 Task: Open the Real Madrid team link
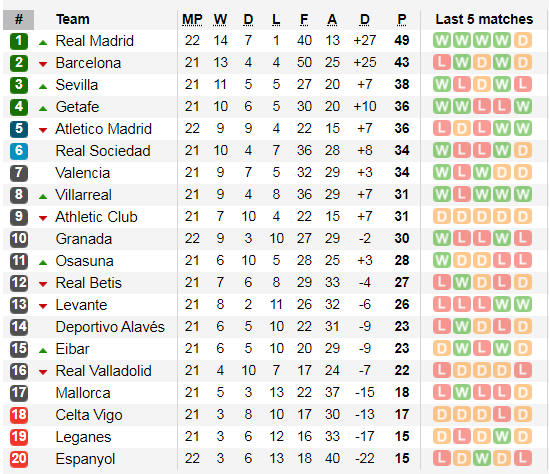(95, 41)
